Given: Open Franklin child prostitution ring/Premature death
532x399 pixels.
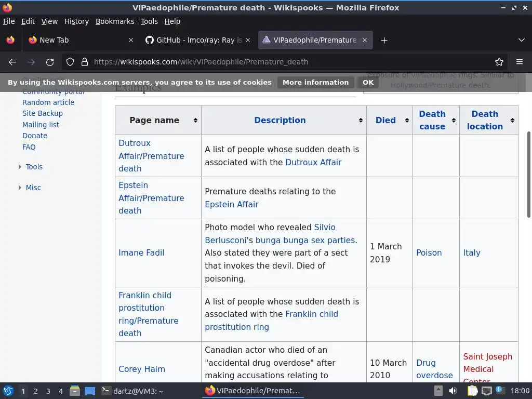Looking at the screenshot, I should [148, 314].
